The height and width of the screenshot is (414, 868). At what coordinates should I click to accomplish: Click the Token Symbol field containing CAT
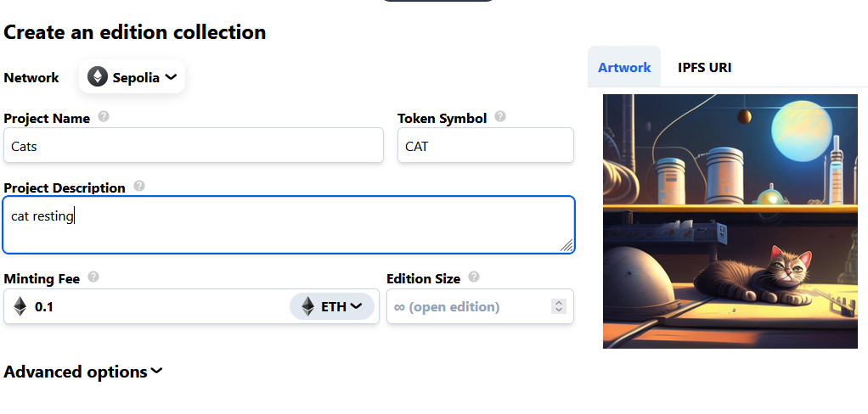pyautogui.click(x=485, y=145)
